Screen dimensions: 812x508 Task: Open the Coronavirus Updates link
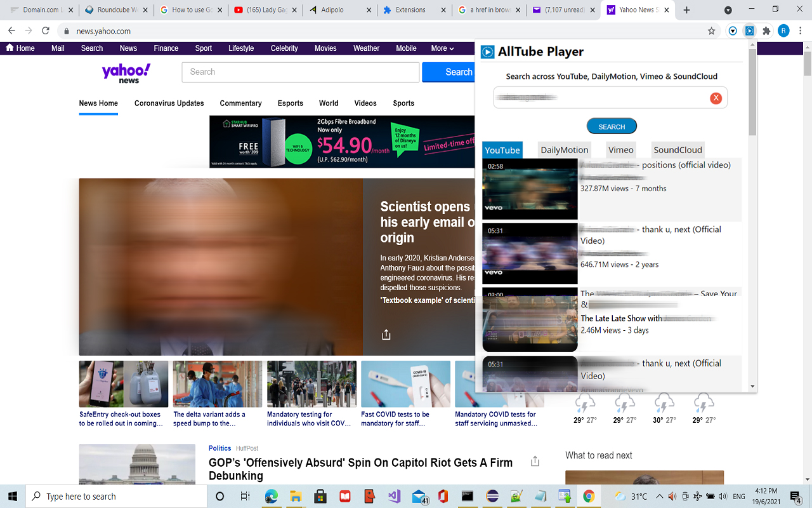(169, 103)
